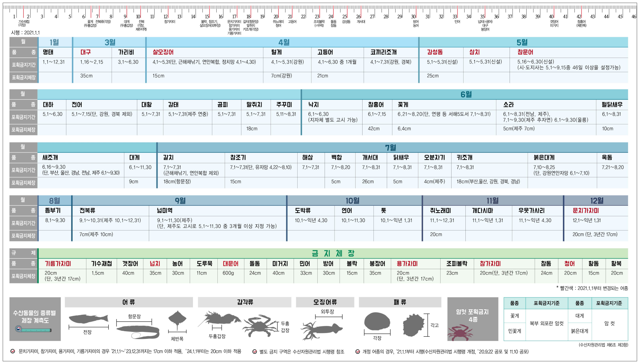Click the red 살오징어 species name

pyautogui.click(x=163, y=52)
